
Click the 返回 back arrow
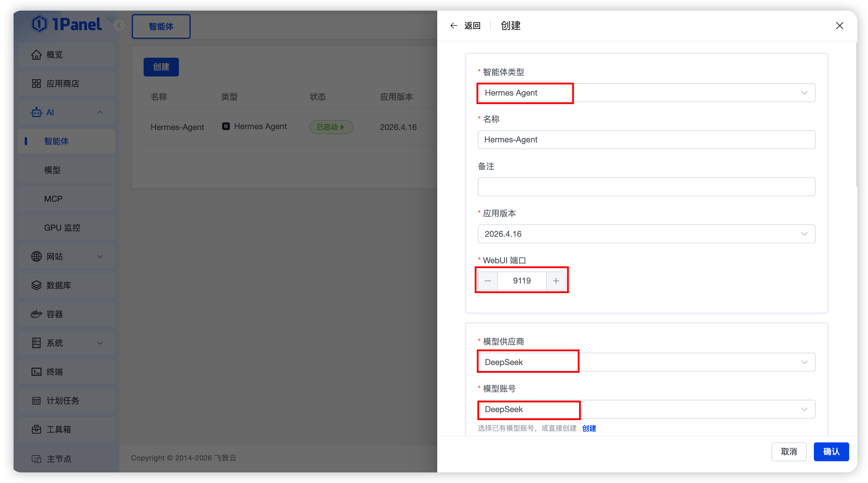point(453,26)
